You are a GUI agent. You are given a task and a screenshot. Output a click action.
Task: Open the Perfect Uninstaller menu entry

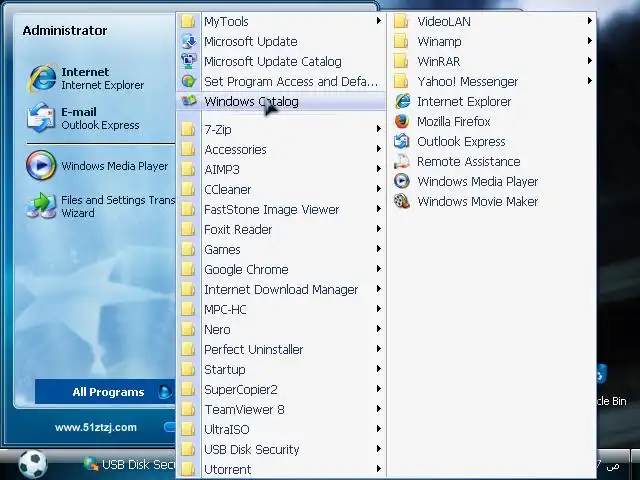tap(281, 349)
